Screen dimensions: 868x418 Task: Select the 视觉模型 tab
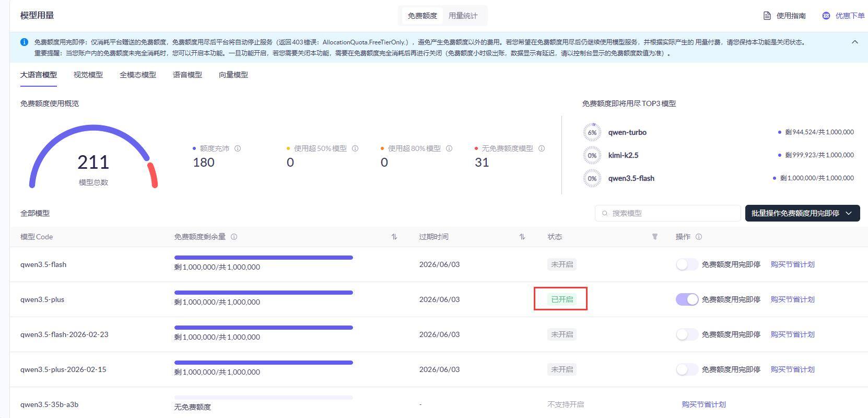pyautogui.click(x=88, y=75)
